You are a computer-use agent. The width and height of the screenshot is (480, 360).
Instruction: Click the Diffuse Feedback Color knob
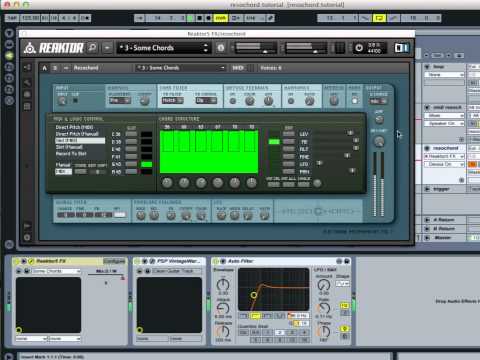click(x=250, y=101)
